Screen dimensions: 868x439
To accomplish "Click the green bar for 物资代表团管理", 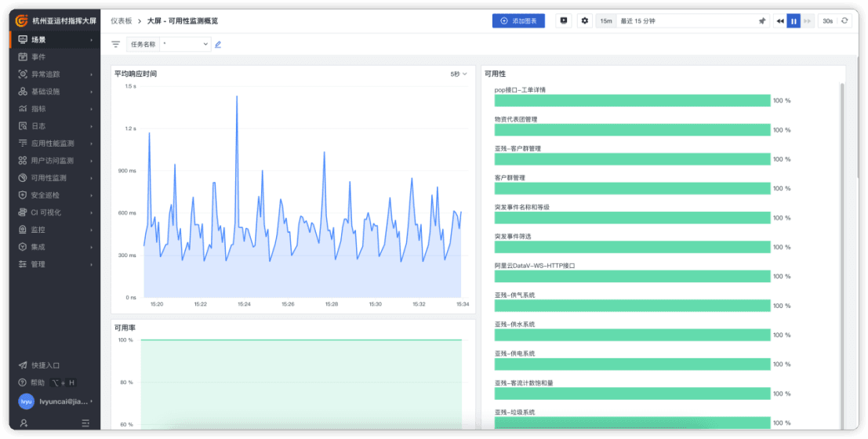I will click(632, 130).
